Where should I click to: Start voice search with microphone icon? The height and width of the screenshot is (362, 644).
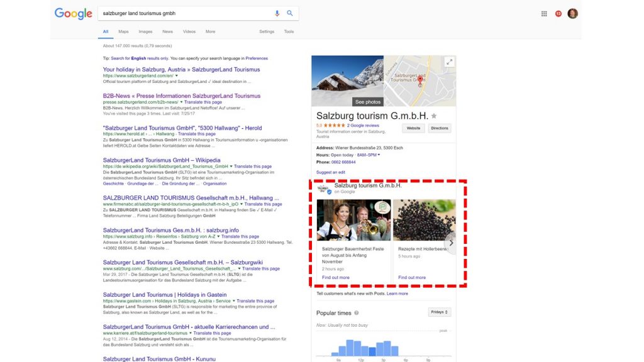point(277,14)
